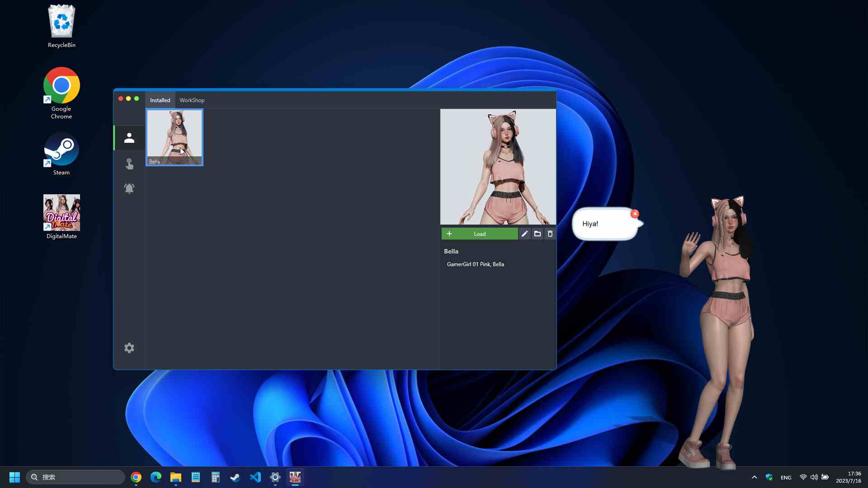
Task: Click the ENG language indicator
Action: (x=786, y=478)
